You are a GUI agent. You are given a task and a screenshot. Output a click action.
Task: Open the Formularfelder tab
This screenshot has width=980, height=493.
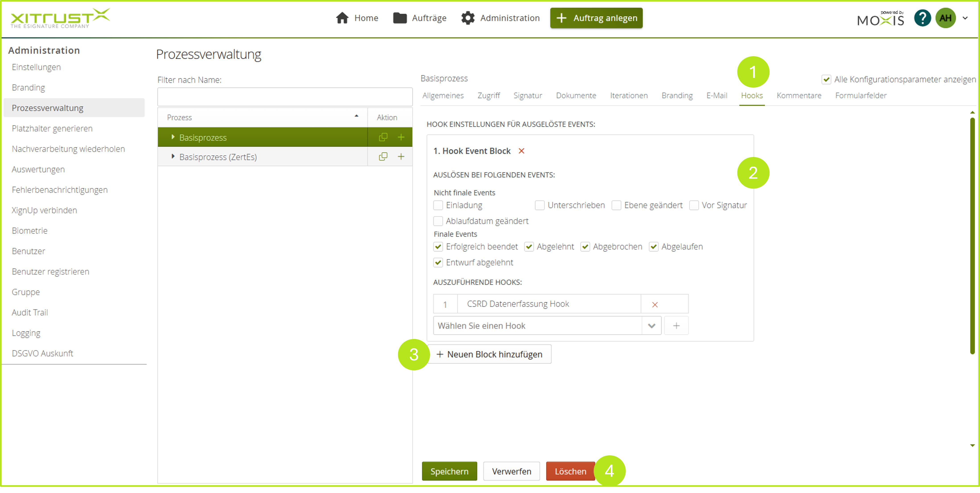point(861,95)
